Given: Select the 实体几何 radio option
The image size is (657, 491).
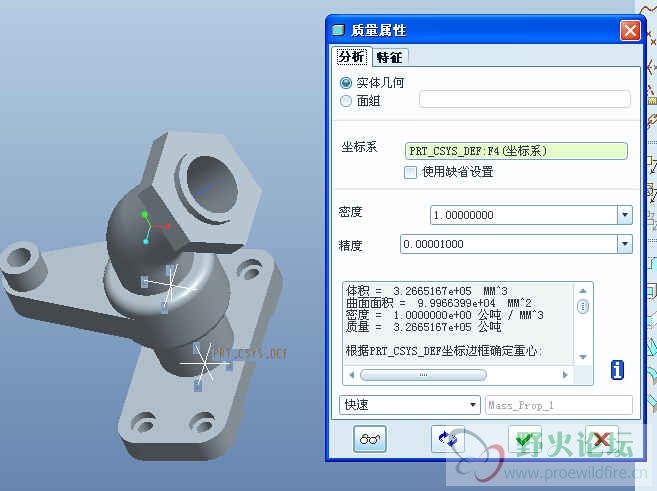Looking at the screenshot, I should coord(346,83).
